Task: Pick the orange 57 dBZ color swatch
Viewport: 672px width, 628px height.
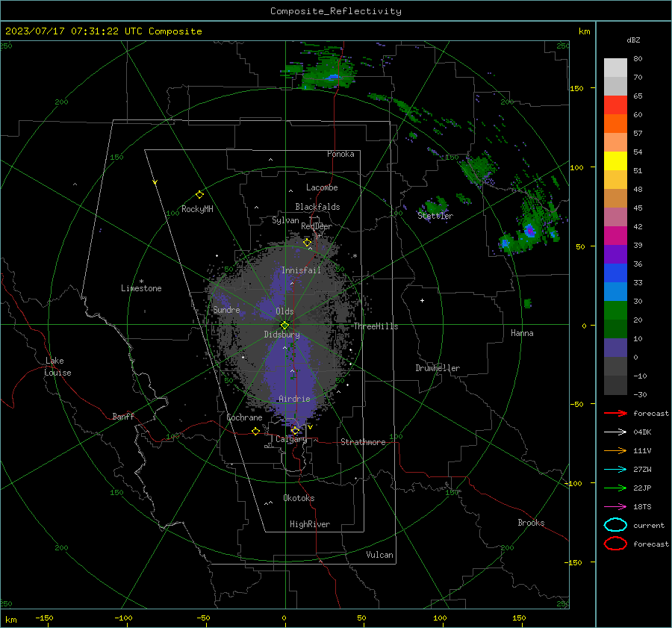Action: [615, 124]
